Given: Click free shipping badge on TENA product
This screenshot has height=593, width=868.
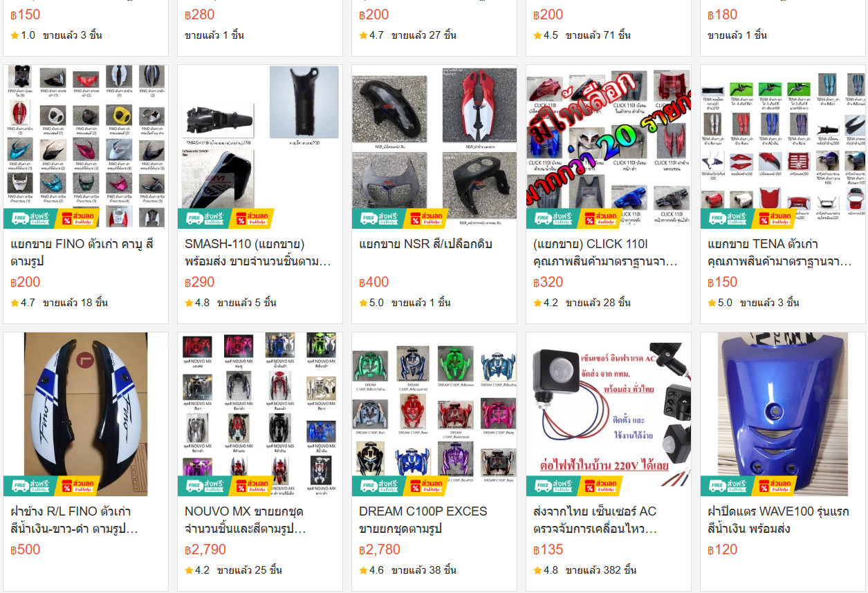Looking at the screenshot, I should tap(726, 218).
